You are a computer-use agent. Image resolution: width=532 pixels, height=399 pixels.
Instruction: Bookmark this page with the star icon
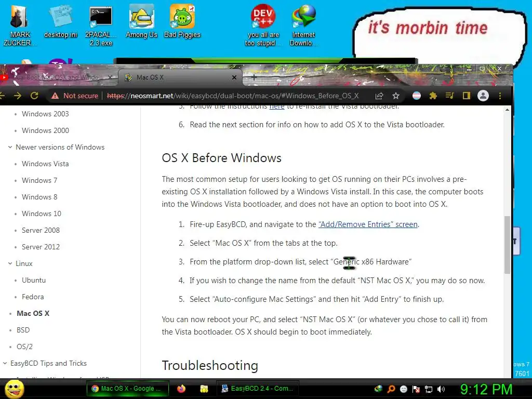pos(396,96)
